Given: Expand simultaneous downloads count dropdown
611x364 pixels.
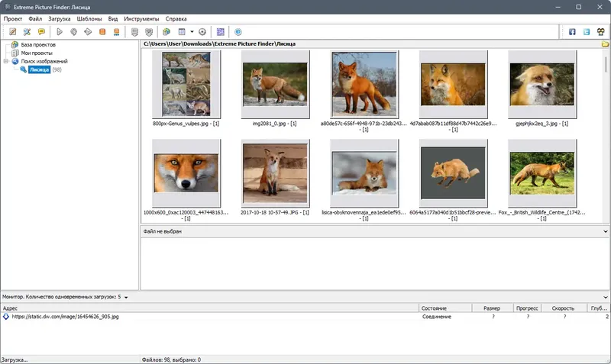Looking at the screenshot, I should click(x=126, y=298).
